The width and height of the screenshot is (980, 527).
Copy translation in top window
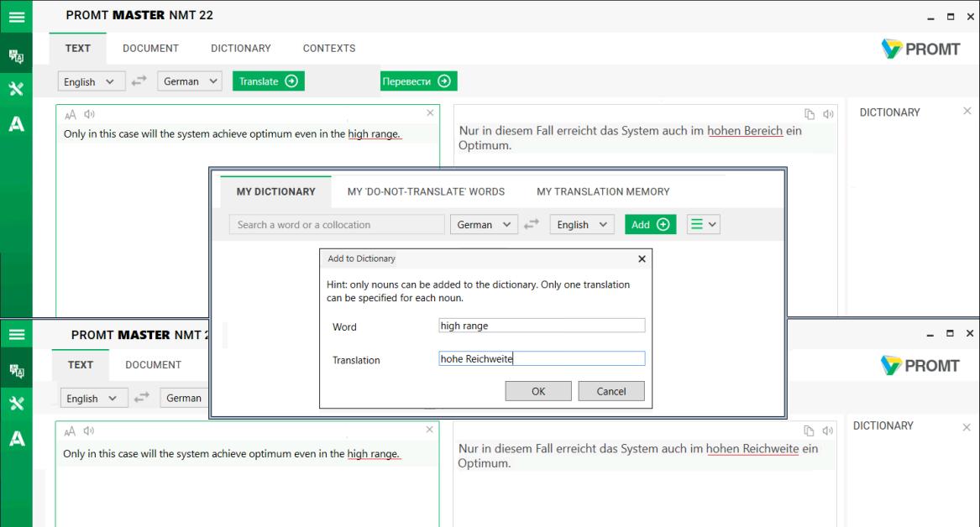point(810,113)
